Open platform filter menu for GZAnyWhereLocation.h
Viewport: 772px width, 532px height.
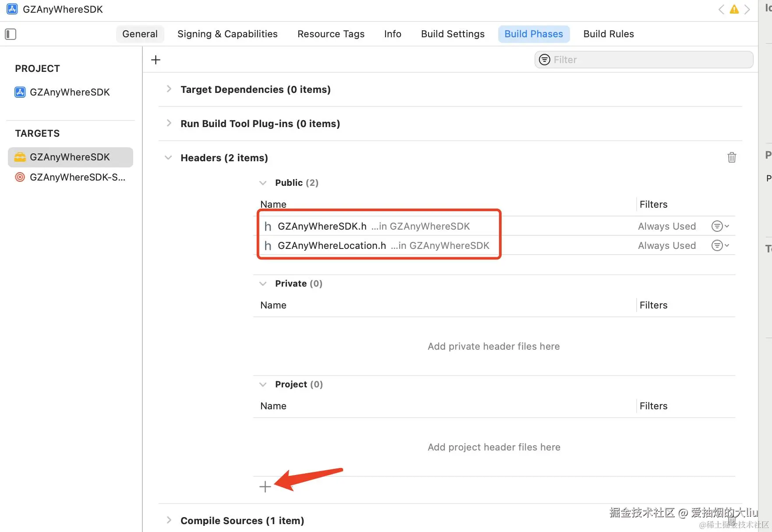720,245
